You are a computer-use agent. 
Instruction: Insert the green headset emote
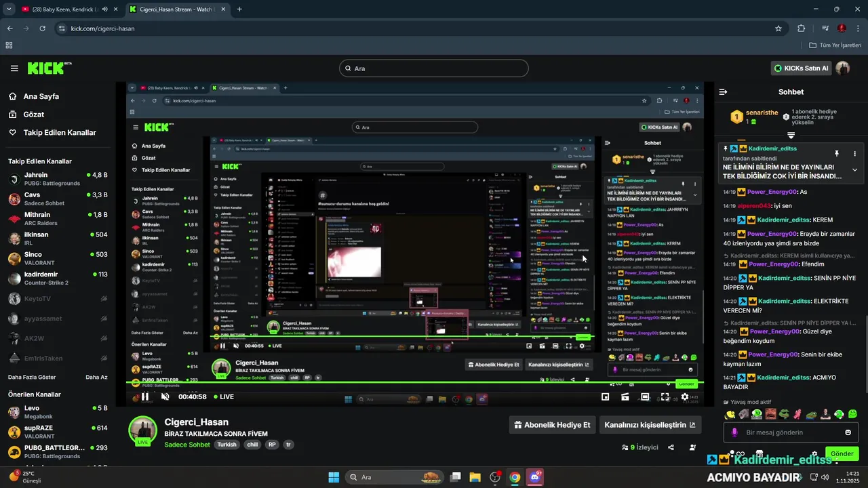pos(839,414)
